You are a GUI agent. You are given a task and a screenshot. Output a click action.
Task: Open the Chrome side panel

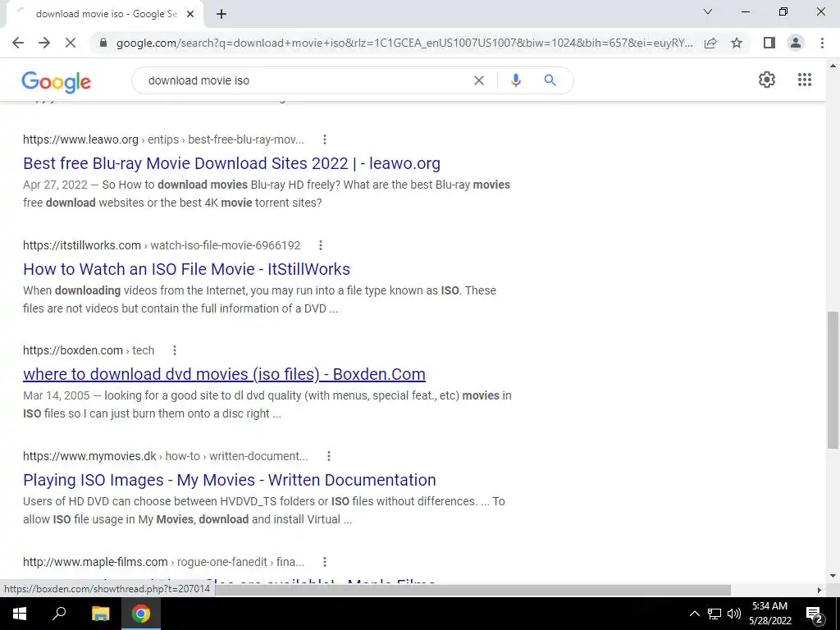tap(769, 43)
